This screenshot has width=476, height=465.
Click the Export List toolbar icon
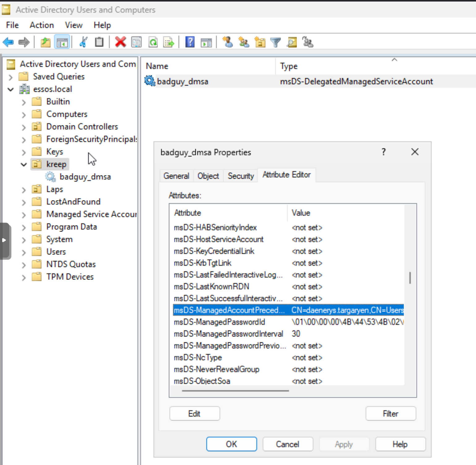[169, 42]
